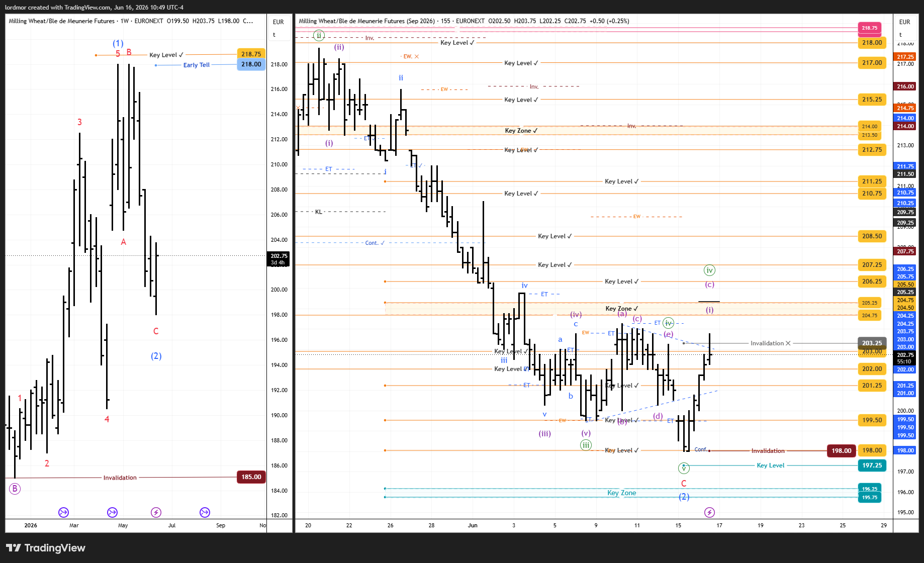Screen dimensions: 924x563
Task: Select green circled iv label above purple (c)
Action: coord(709,270)
